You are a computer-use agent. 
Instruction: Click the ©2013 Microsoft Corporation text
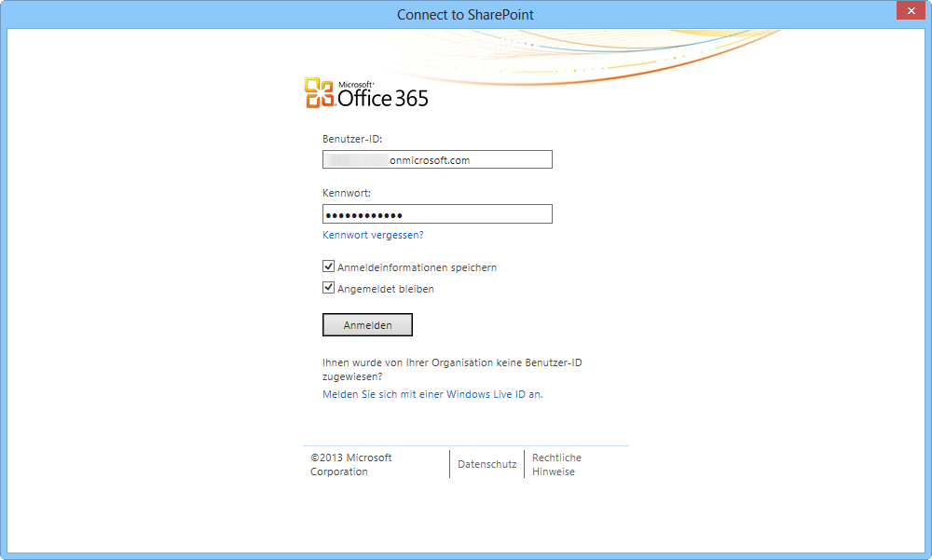[x=350, y=464]
